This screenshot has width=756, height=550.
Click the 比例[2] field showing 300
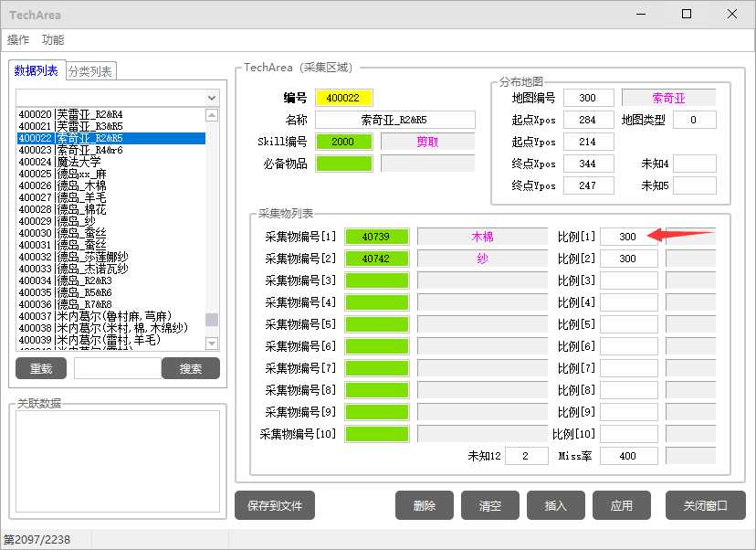(629, 259)
